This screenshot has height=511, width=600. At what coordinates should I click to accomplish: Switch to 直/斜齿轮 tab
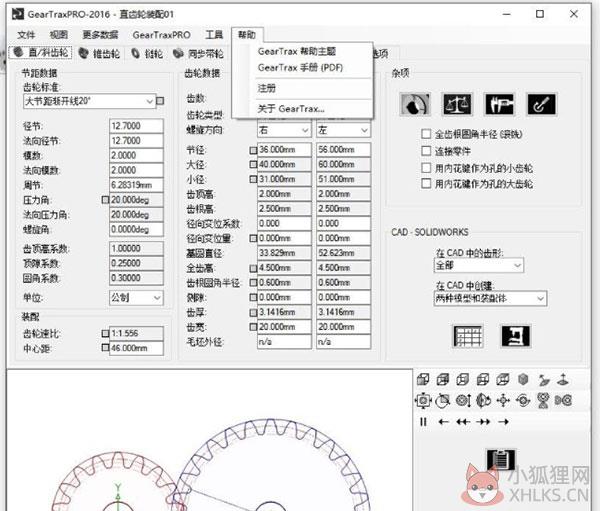click(x=41, y=52)
